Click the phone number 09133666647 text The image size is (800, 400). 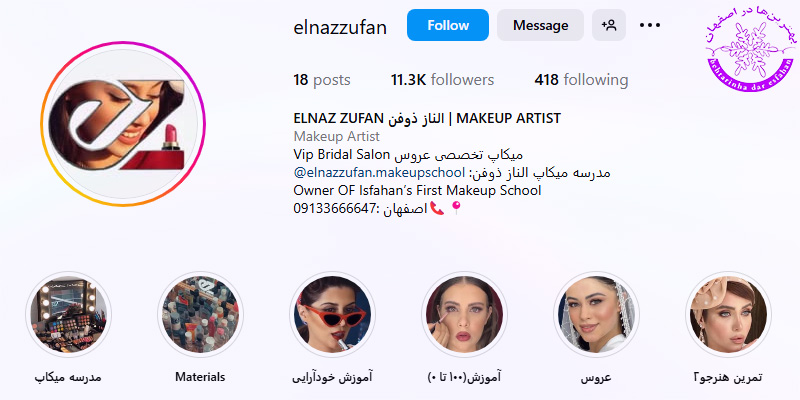(x=334, y=209)
